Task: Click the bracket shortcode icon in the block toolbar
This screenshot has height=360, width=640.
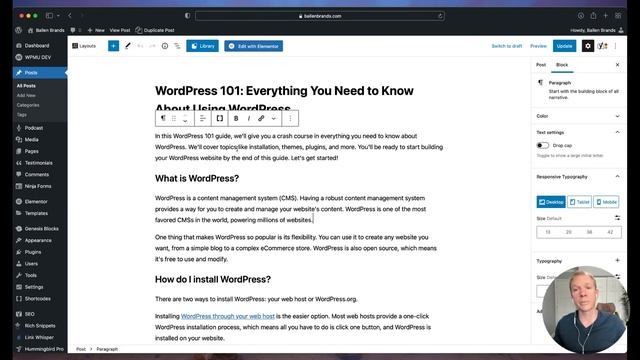Action: coord(220,118)
